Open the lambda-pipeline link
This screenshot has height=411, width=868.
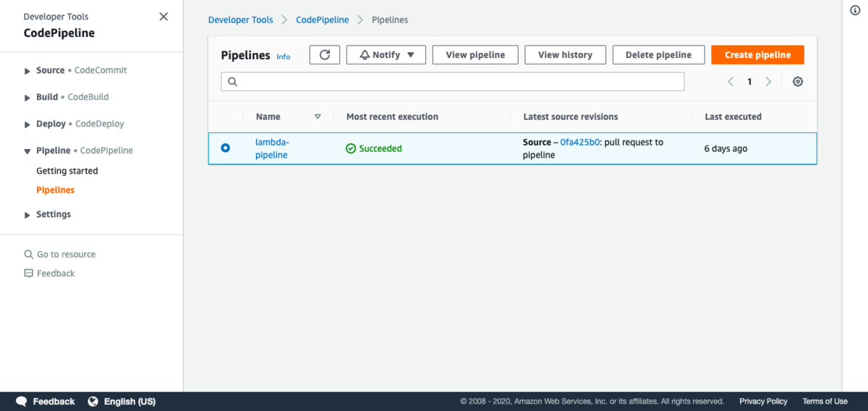(x=272, y=148)
